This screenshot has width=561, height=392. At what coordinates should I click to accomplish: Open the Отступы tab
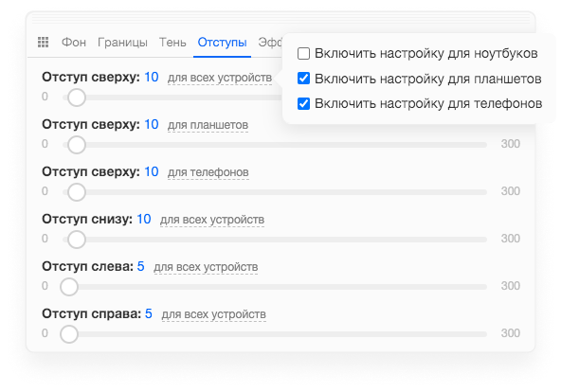tap(222, 43)
